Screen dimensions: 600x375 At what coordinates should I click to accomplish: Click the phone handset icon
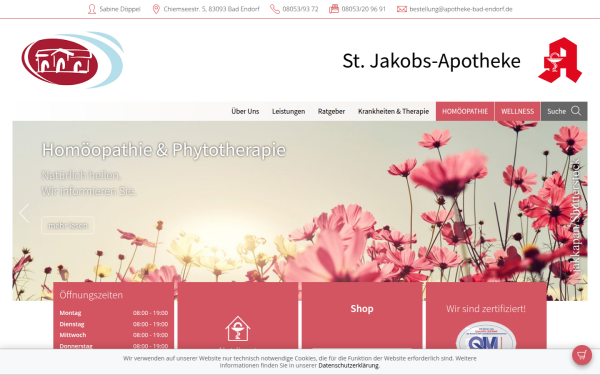coord(275,9)
